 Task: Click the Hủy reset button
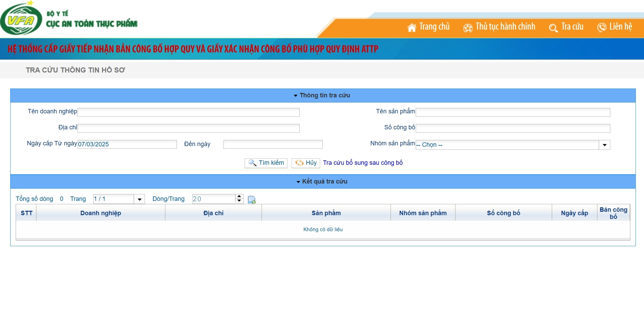[306, 163]
